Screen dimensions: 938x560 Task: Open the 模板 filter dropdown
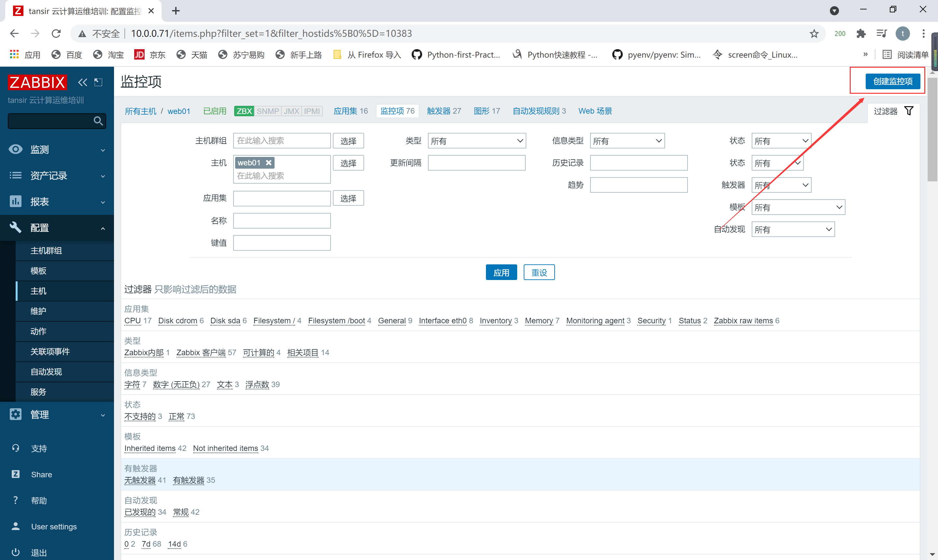[x=798, y=207]
